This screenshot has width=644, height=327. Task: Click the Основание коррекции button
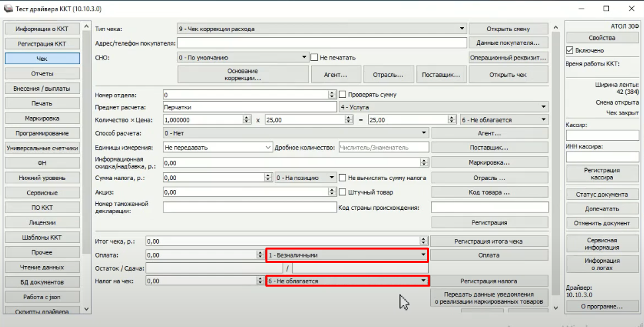pos(244,73)
